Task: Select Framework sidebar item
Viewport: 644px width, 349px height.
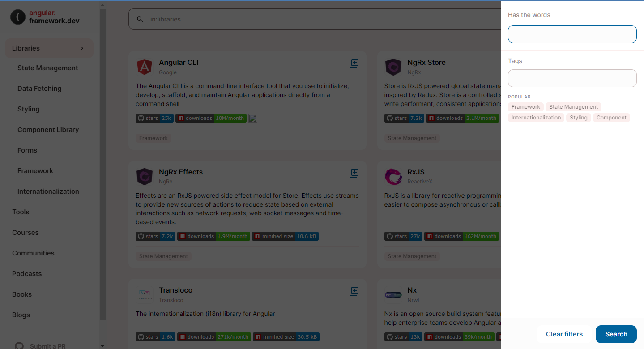Action: coord(35,171)
